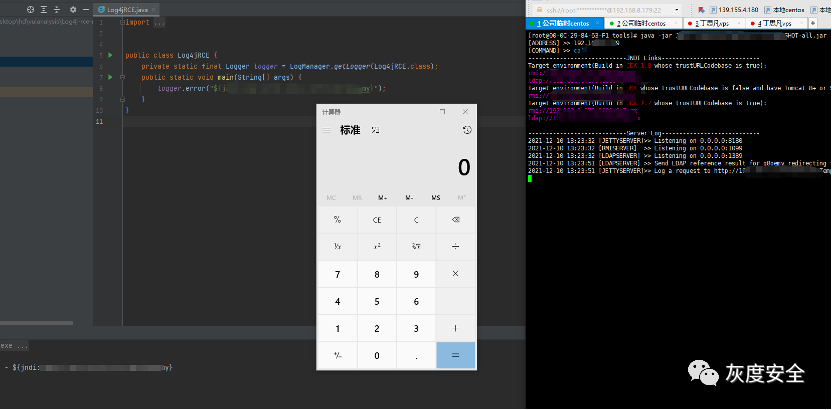Image resolution: width=832 pixels, height=410 pixels.
Task: Click the minus key in Calculator
Action: pyautogui.click(x=455, y=301)
